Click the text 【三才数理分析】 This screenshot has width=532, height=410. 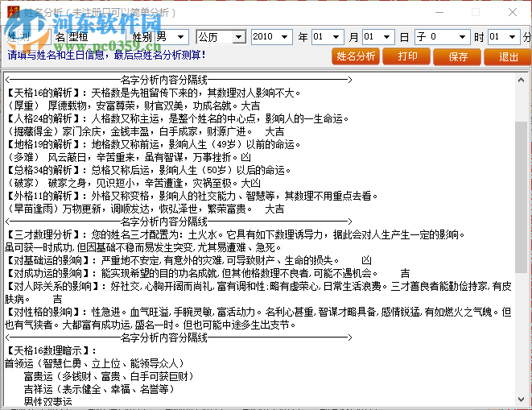point(43,234)
